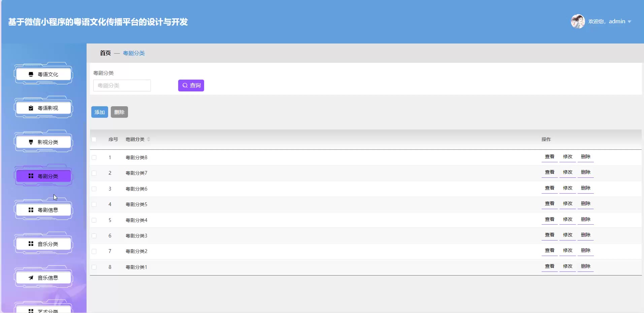This screenshot has width=644, height=313.
Task: Click 修改 for 粤剧分类6
Action: click(568, 188)
